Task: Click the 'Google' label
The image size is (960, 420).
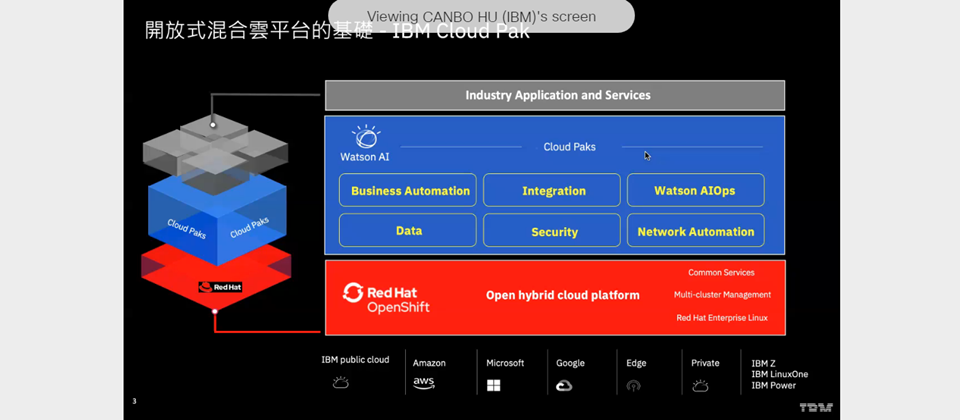Action: [570, 363]
